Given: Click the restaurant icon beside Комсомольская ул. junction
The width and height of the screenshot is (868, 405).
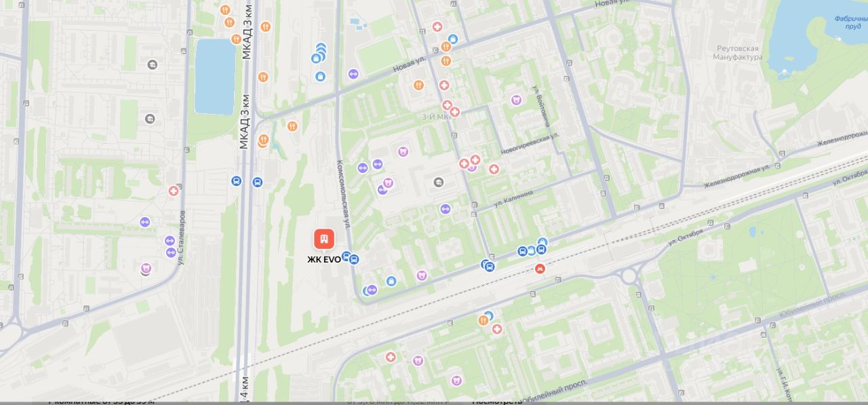Looking at the screenshot, I should [x=292, y=126].
